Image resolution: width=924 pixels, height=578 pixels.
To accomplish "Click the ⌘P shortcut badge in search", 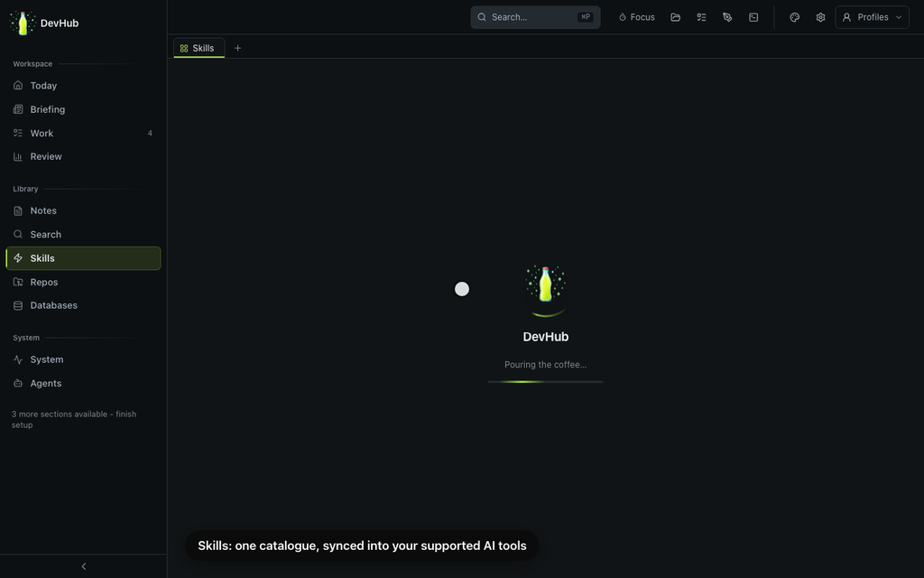I will click(585, 17).
